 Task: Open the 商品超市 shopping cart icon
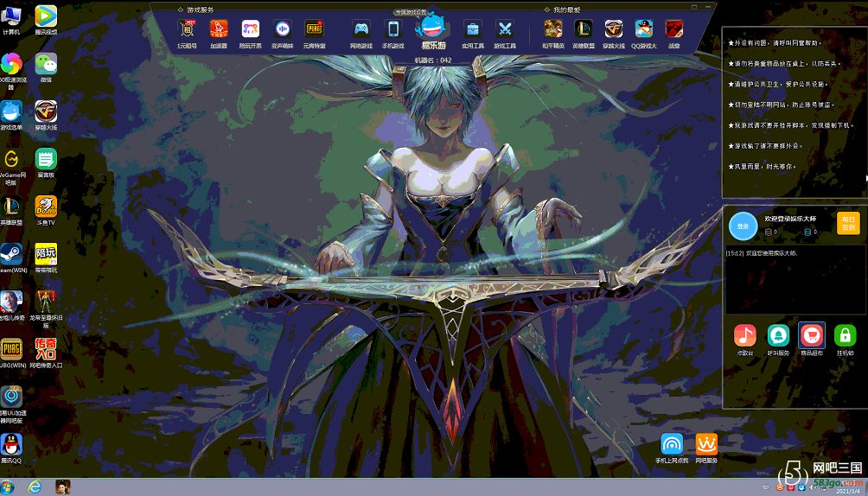[x=812, y=335]
